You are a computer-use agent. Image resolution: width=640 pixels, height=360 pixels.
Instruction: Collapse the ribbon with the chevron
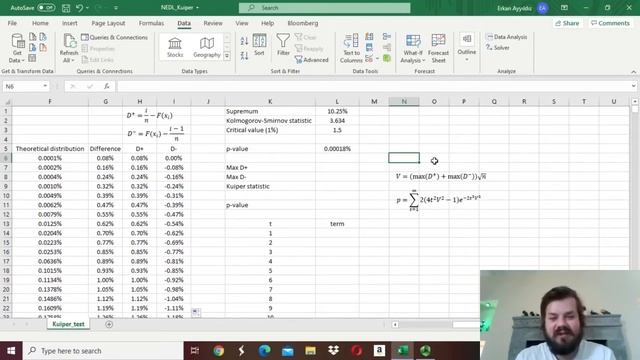(x=633, y=72)
